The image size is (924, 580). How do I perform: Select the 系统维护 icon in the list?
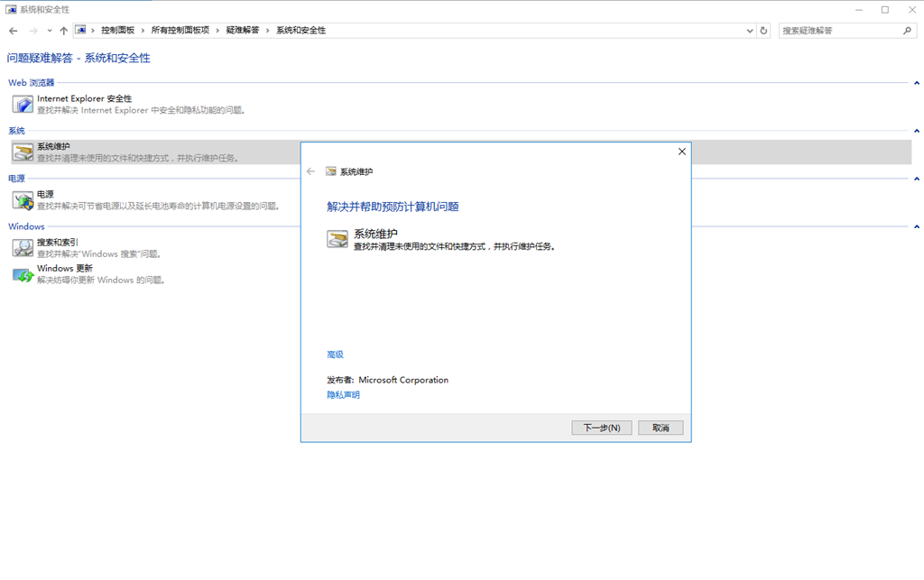pyautogui.click(x=23, y=152)
